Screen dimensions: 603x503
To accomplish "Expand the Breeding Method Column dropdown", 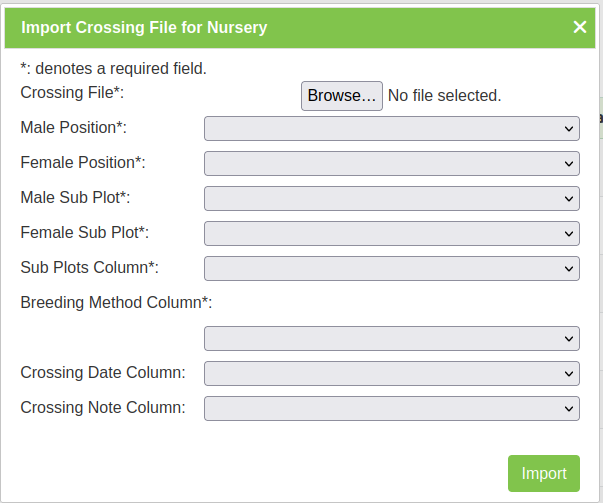I will 391,338.
